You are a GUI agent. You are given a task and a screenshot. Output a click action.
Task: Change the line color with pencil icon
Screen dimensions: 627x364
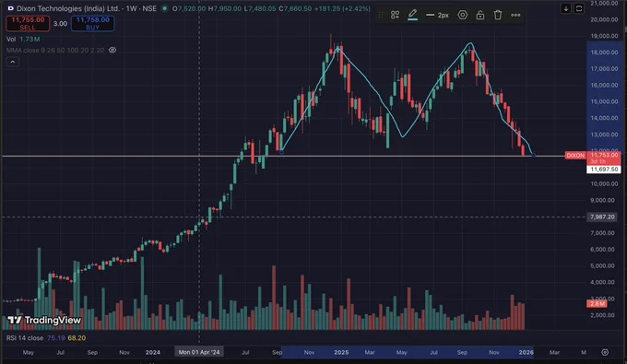413,15
